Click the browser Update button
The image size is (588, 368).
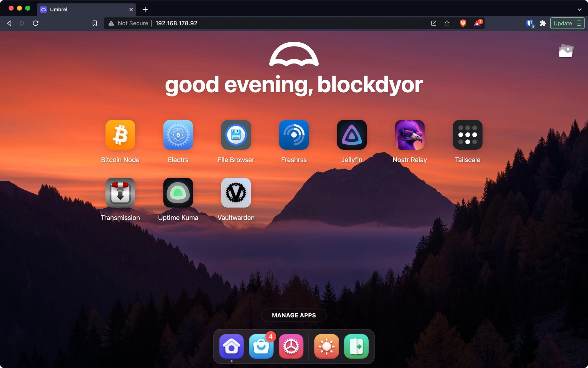567,23
